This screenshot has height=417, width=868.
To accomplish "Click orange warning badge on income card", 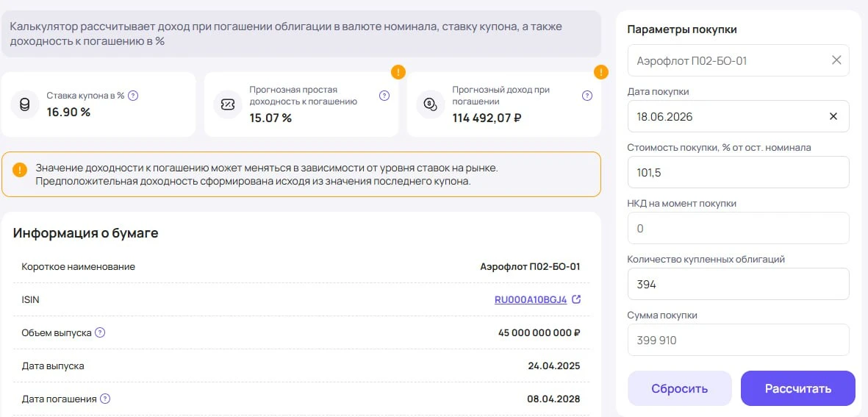I will (600, 72).
